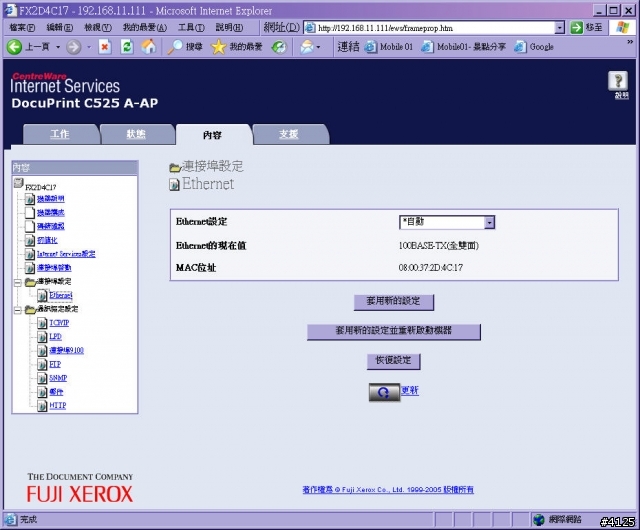The image size is (640, 530).
Task: Open the SNMP link in the tree
Action: coord(58,378)
